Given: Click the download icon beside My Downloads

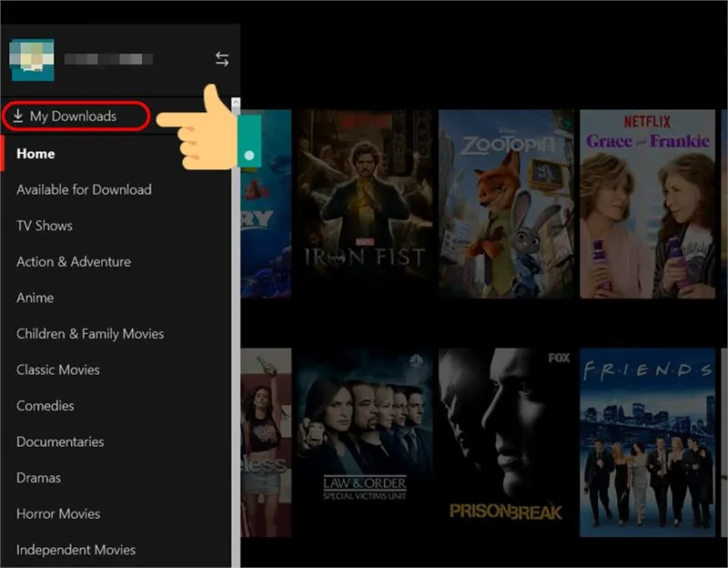Looking at the screenshot, I should 18,116.
